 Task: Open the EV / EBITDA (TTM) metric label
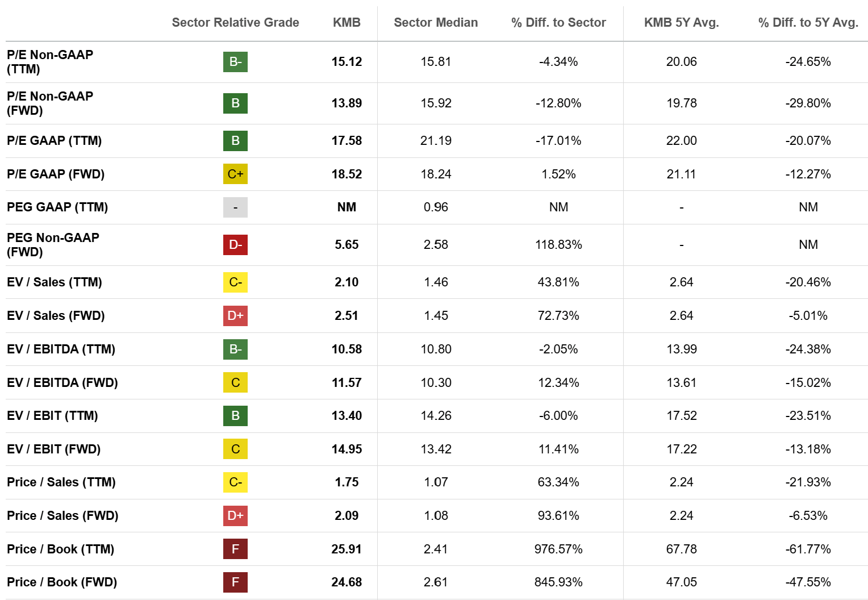click(x=61, y=349)
